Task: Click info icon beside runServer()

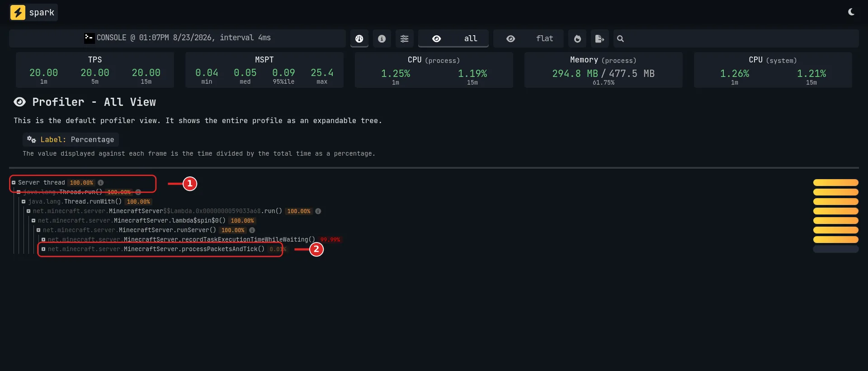Action: point(252,230)
